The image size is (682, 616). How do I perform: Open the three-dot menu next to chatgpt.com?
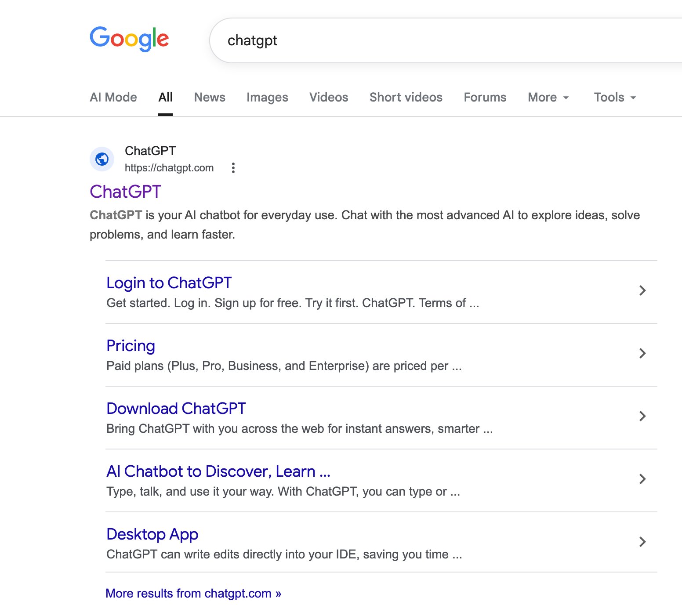click(x=233, y=168)
